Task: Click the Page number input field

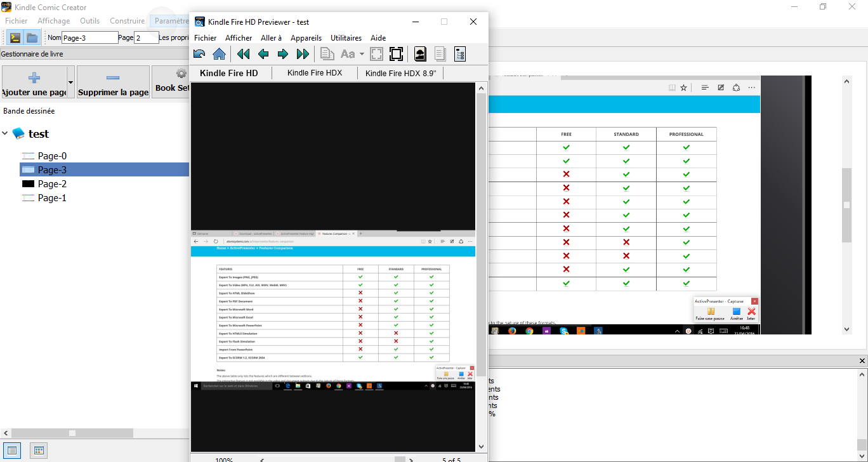Action: click(x=146, y=37)
